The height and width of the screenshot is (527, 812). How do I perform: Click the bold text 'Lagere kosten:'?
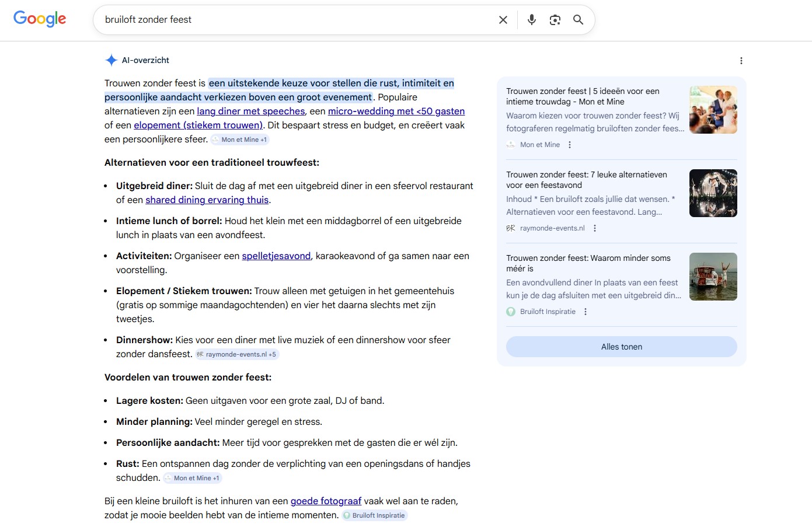point(149,400)
